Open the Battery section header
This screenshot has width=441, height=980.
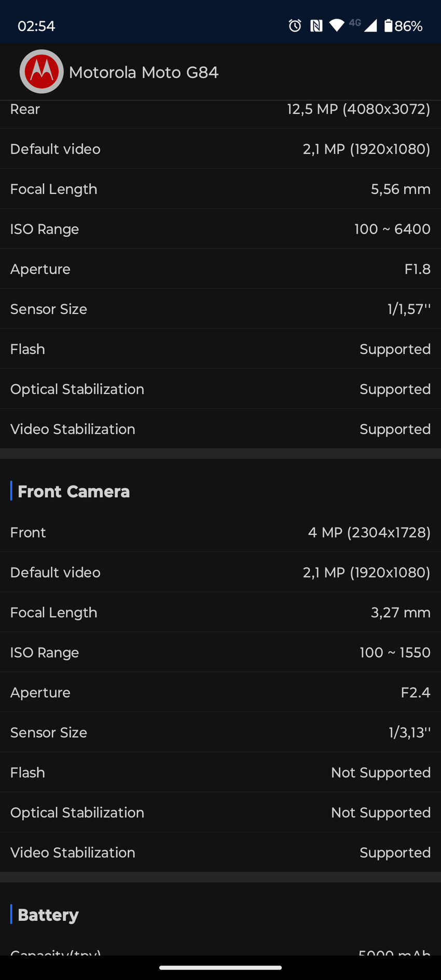point(48,915)
